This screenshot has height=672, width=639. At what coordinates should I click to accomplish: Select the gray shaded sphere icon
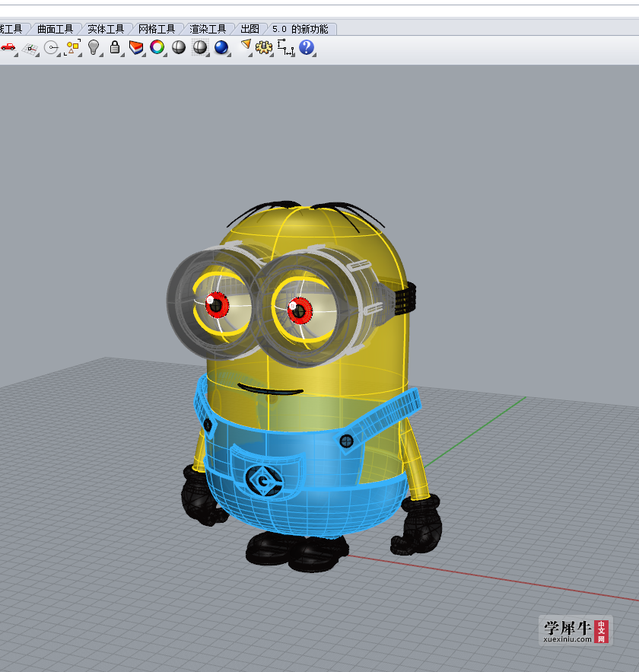tap(179, 47)
